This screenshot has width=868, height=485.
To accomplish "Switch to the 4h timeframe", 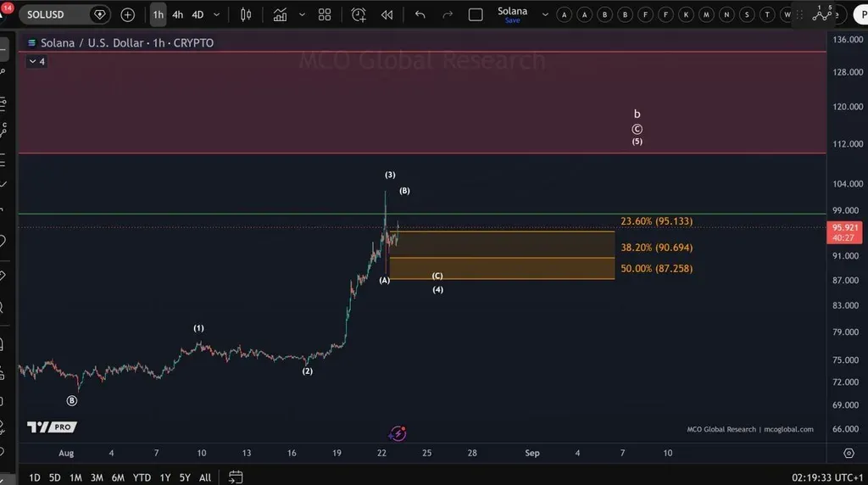I will 178,15.
